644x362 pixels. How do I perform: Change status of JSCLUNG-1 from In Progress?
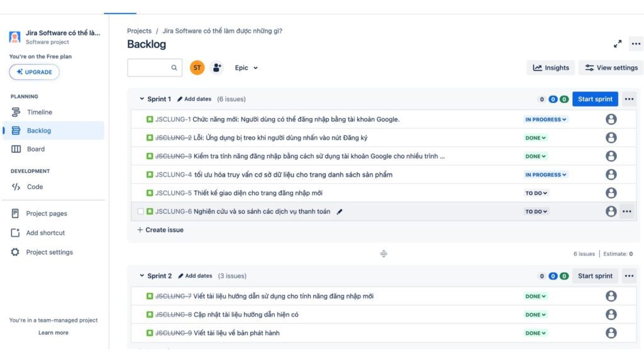coord(545,119)
